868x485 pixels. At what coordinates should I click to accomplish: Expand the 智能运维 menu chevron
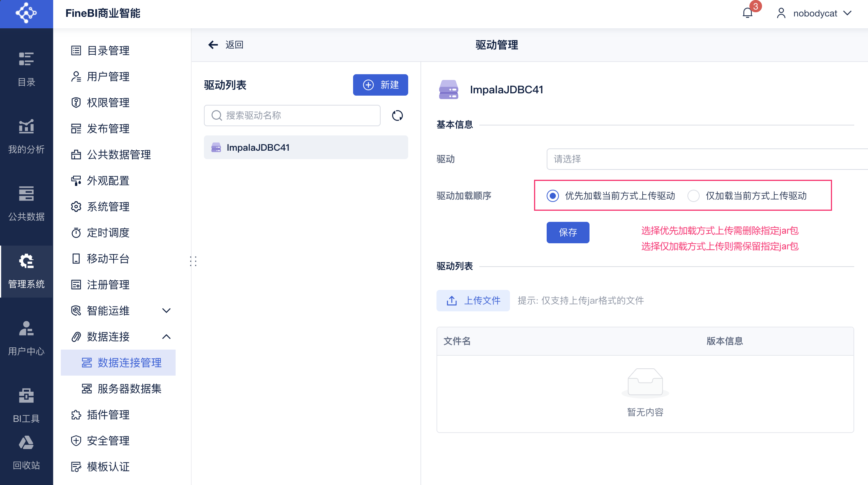pos(166,311)
